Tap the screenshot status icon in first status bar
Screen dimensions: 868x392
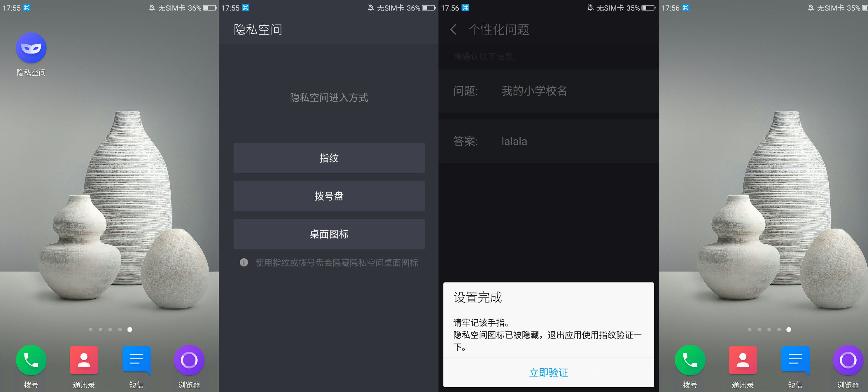(27, 7)
